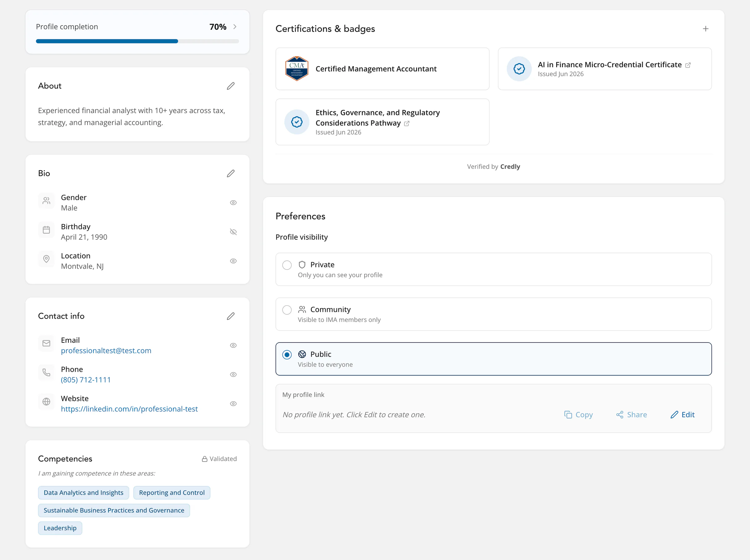Edit my profile link
The height and width of the screenshot is (560, 750).
(682, 415)
